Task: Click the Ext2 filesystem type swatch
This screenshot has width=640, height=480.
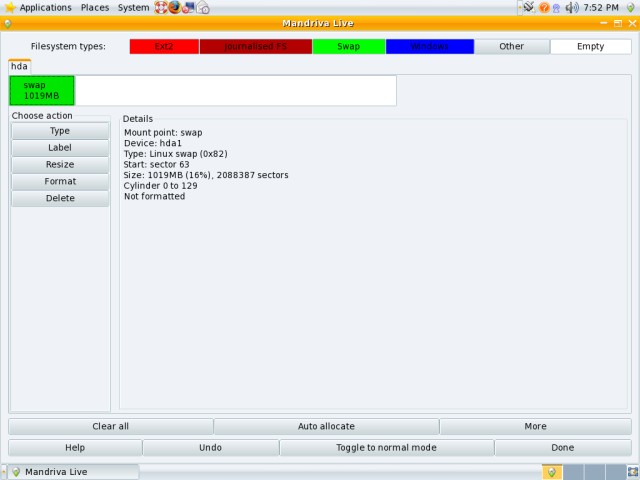Action: [x=164, y=47]
